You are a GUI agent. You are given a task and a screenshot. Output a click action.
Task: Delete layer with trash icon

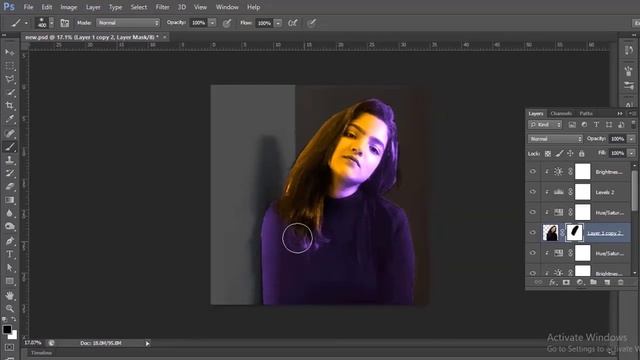(x=620, y=282)
